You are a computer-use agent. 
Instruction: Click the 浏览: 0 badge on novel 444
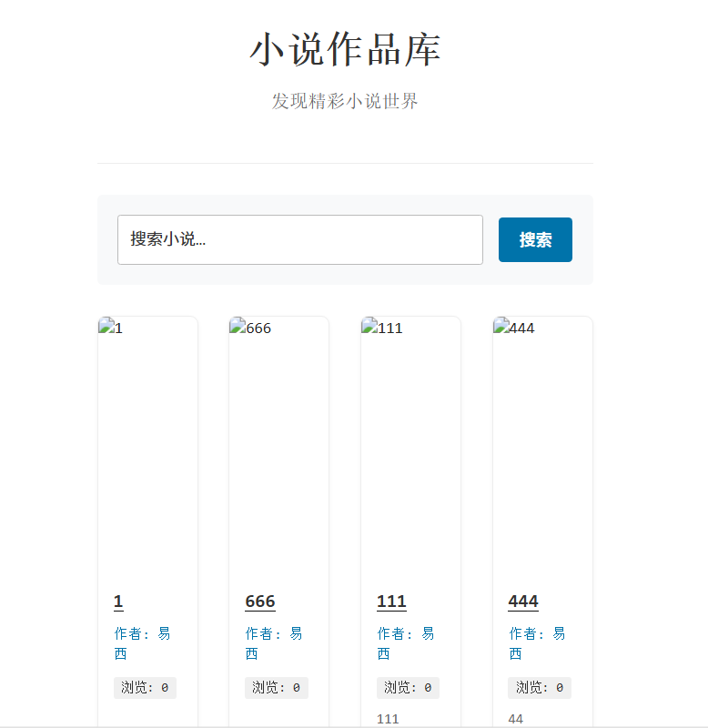pyautogui.click(x=539, y=688)
